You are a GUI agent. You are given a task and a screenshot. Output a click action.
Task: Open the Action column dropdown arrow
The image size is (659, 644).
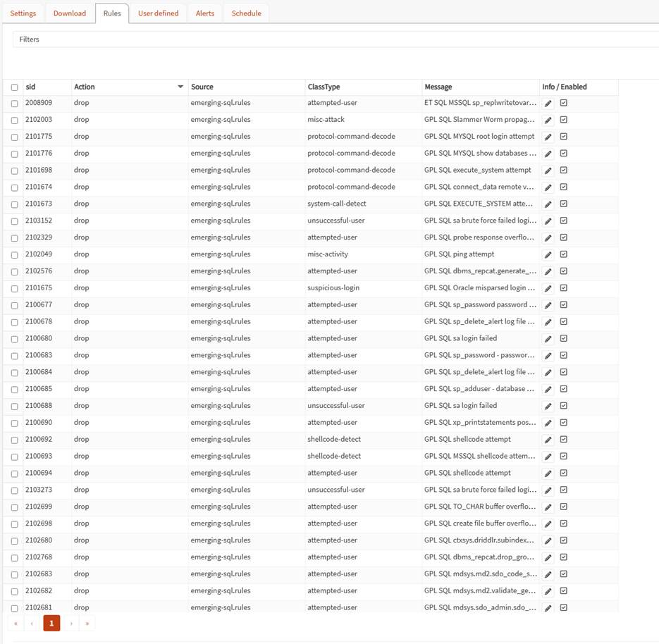pyautogui.click(x=180, y=87)
